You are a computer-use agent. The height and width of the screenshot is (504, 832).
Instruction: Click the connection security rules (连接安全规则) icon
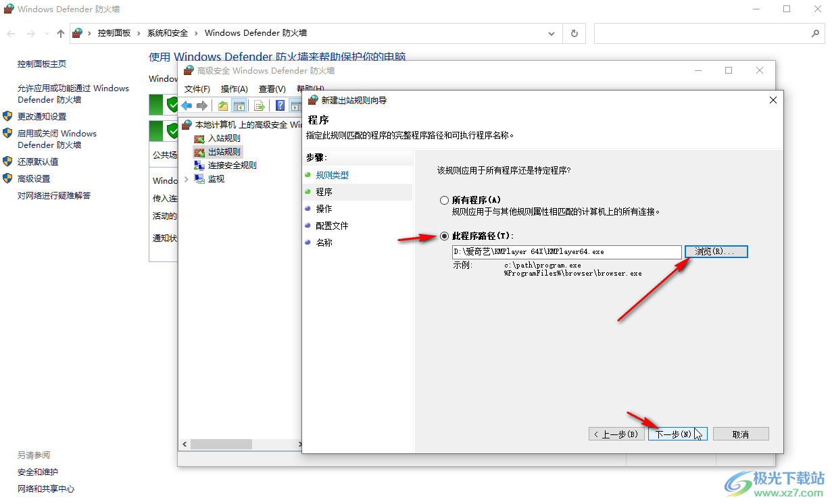pyautogui.click(x=199, y=166)
